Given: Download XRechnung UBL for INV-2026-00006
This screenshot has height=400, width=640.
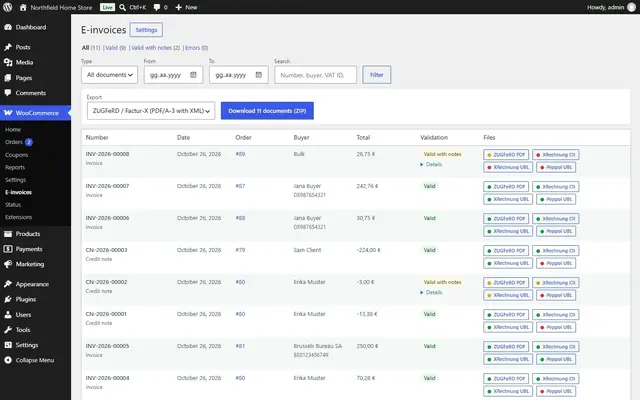Looking at the screenshot, I should [508, 231].
